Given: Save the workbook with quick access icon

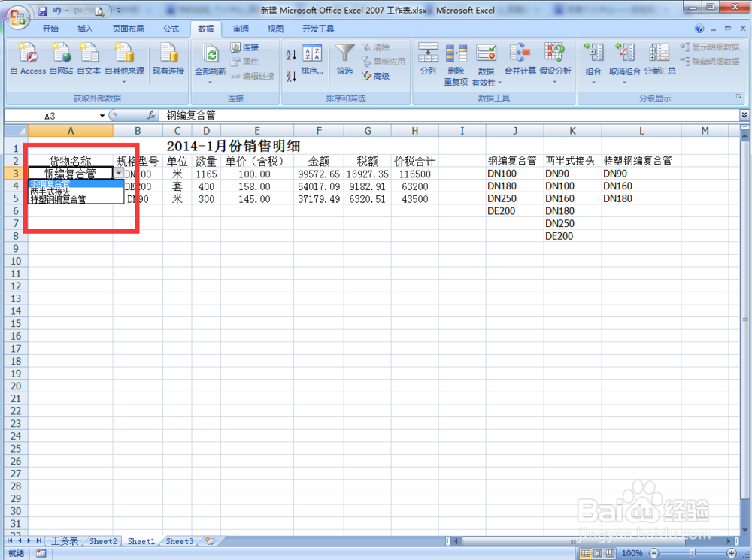Looking at the screenshot, I should (x=42, y=10).
